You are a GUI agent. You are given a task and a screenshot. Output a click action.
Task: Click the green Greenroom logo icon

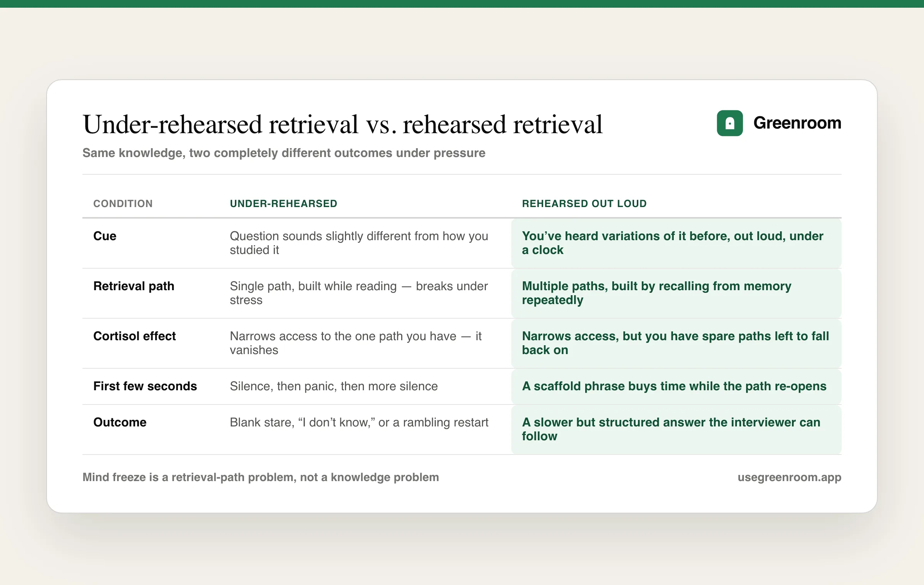730,123
